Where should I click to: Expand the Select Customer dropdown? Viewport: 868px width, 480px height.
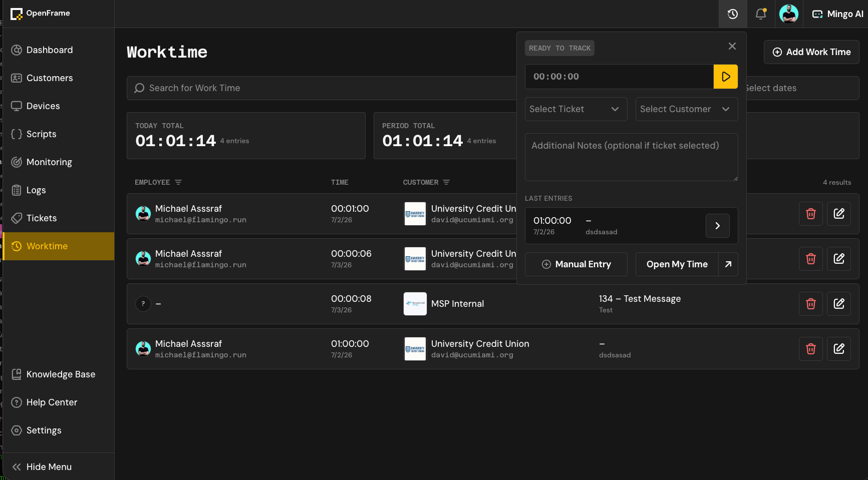[x=686, y=109]
